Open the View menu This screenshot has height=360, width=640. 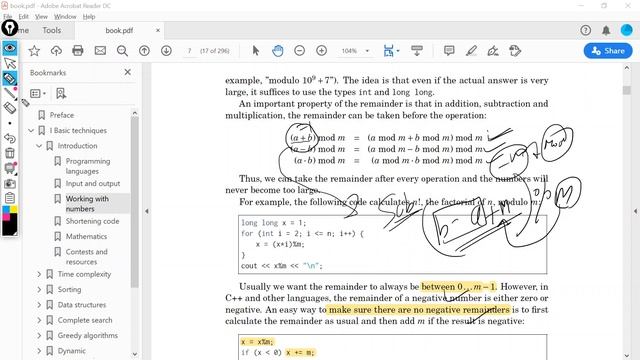pos(41,17)
